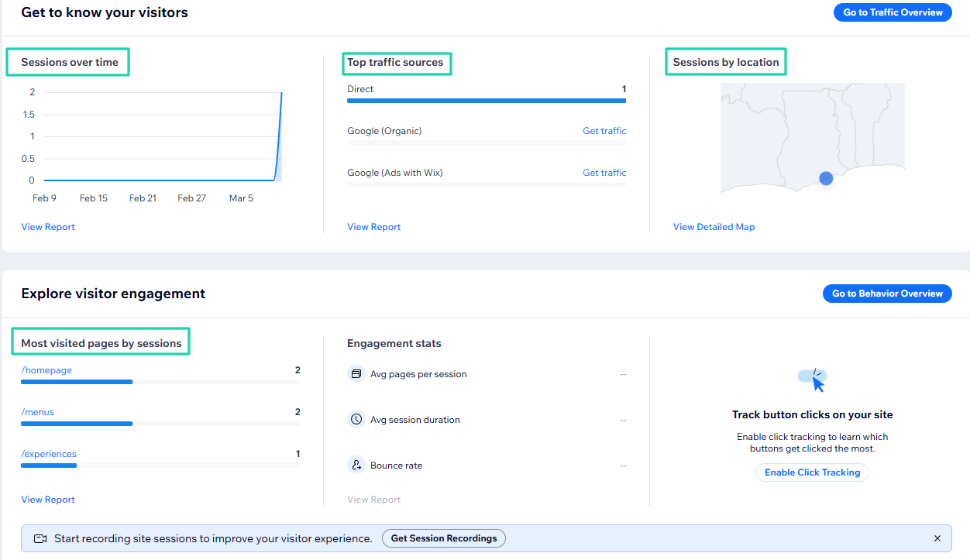The height and width of the screenshot is (560, 970).
Task: Click the Avg pages per session icon
Action: click(x=356, y=374)
